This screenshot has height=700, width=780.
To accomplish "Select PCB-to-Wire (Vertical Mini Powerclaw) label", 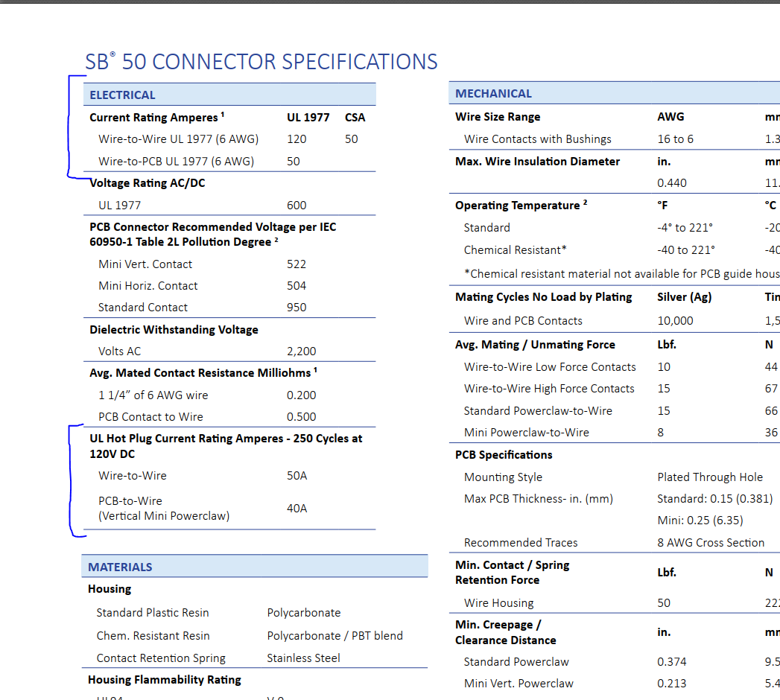I will [164, 508].
